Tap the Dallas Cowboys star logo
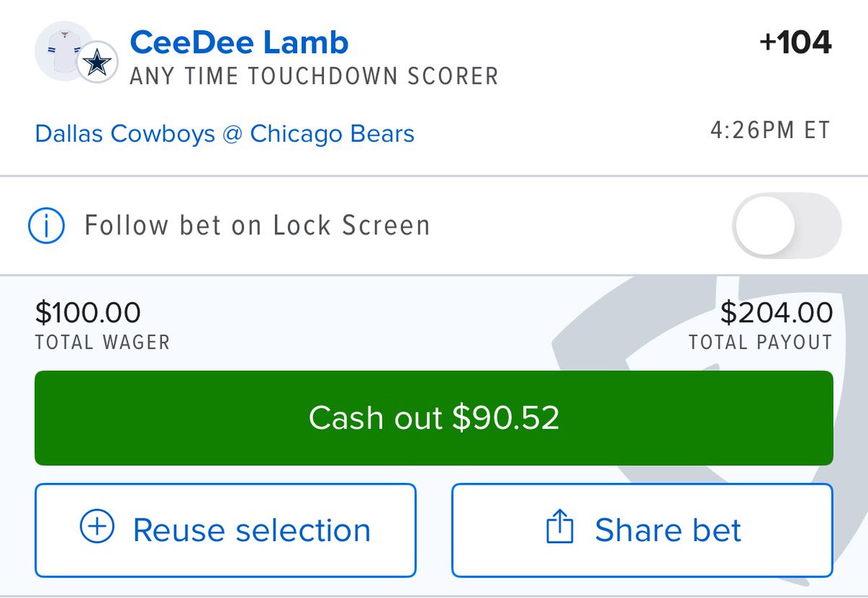 tap(97, 64)
